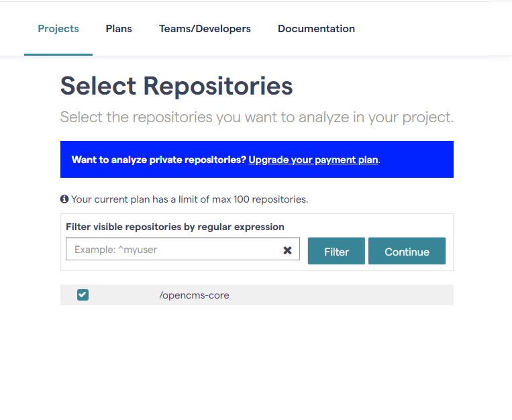Uncheck the opencms-core repository checkbox
Image resolution: width=512 pixels, height=420 pixels.
pyautogui.click(x=83, y=295)
